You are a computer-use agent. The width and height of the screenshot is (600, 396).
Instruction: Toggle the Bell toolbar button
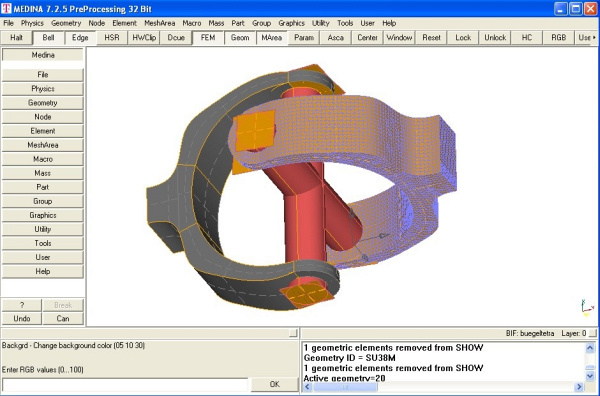[x=48, y=38]
